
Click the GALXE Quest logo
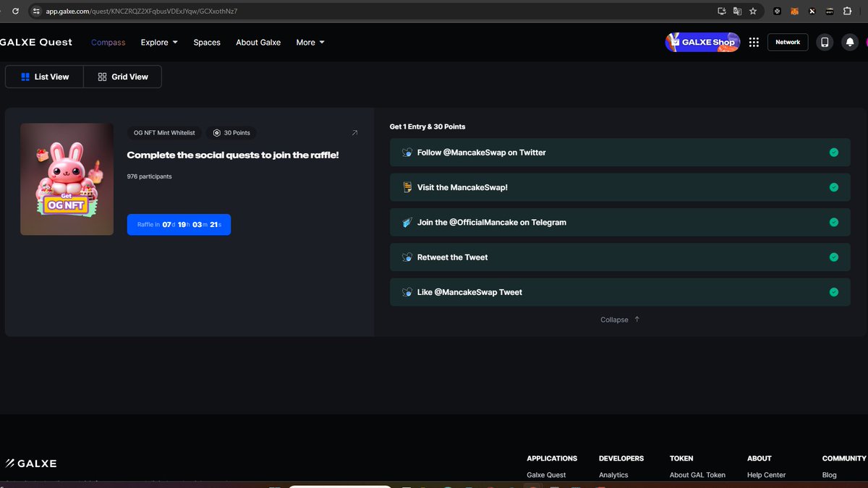[x=36, y=42]
